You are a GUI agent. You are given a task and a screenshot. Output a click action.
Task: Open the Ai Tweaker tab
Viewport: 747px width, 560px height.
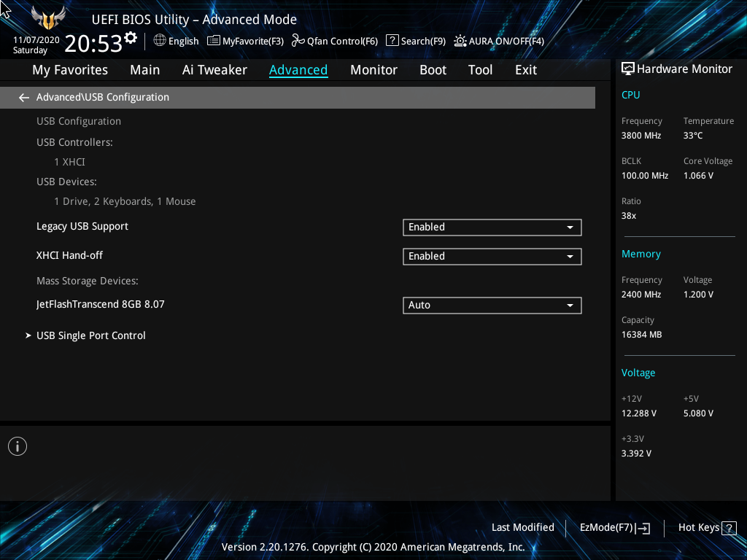pos(214,70)
